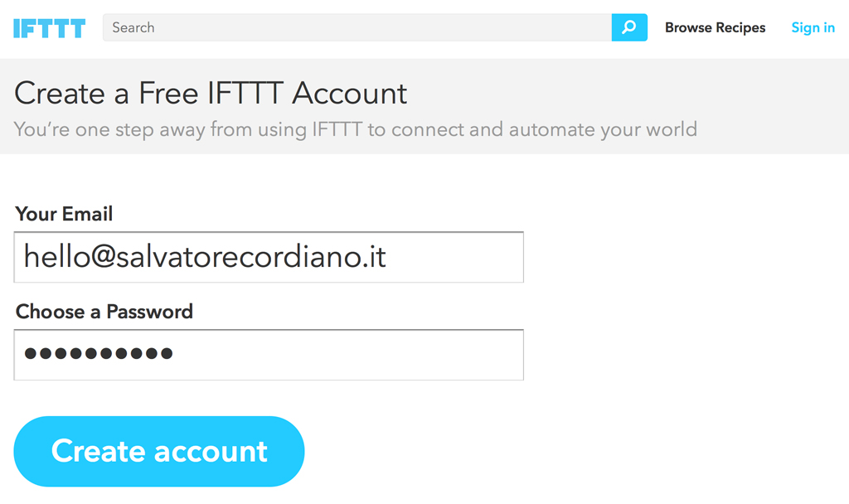The image size is (849, 504).
Task: Select the Browse Recipes navigation item
Action: point(715,27)
